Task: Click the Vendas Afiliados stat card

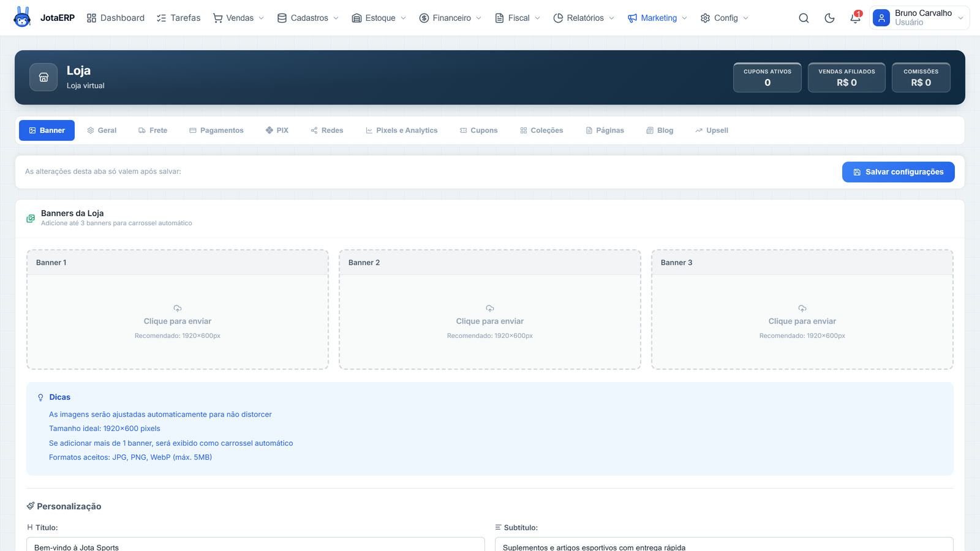Action: 846,77
